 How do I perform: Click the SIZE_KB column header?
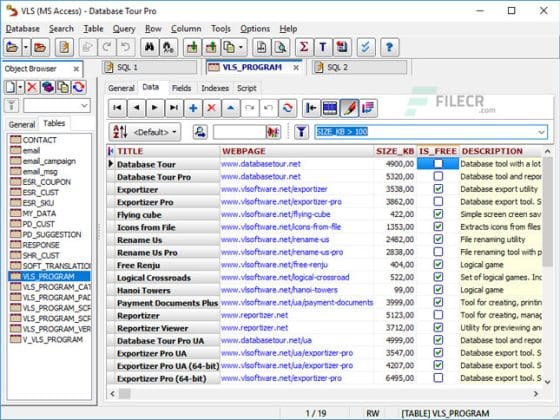[x=395, y=151]
